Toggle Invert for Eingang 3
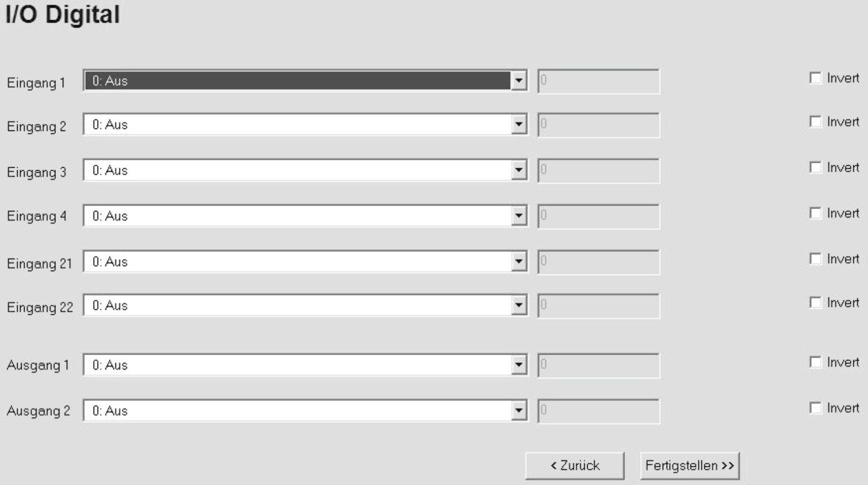 (815, 168)
